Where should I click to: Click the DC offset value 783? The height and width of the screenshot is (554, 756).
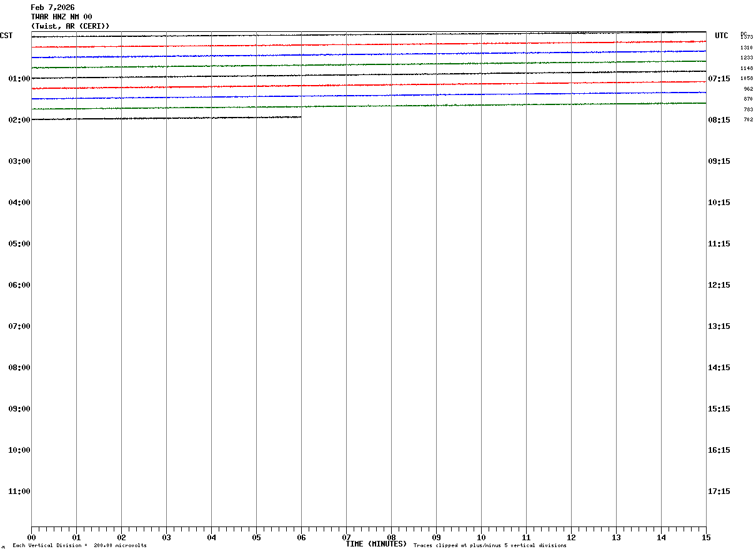748,109
